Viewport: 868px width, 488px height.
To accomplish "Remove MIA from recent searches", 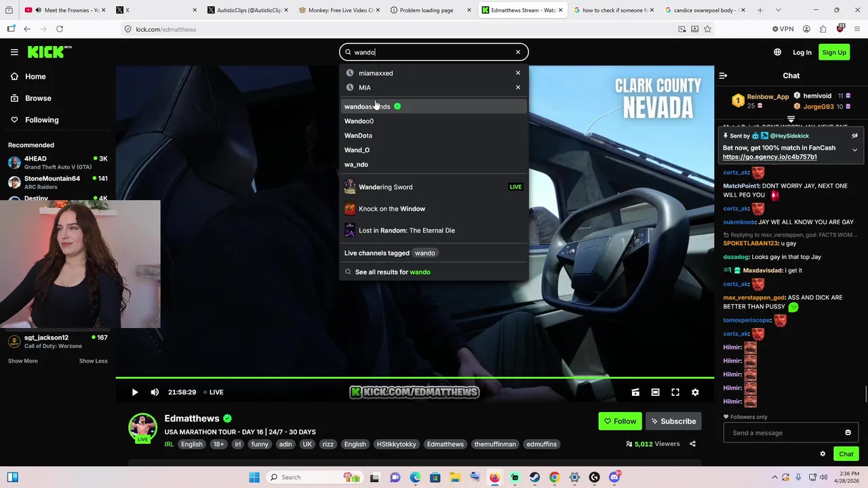I will pyautogui.click(x=518, y=87).
